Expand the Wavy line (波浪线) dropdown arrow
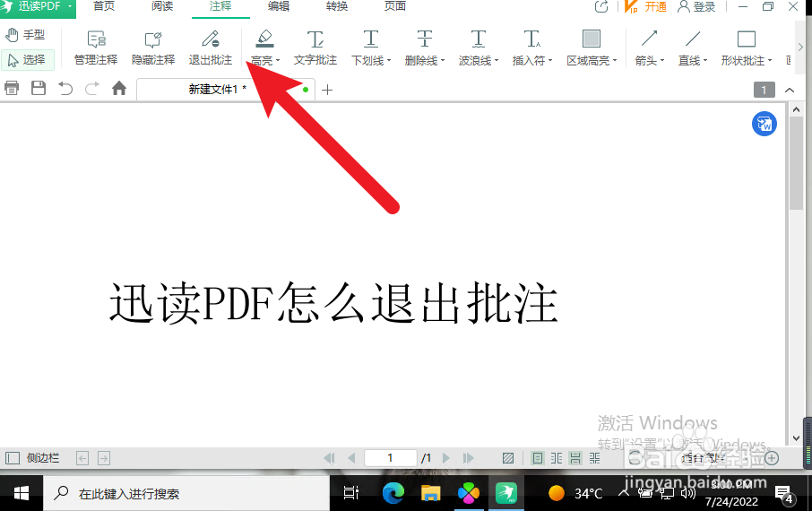812x511 pixels. click(x=497, y=61)
